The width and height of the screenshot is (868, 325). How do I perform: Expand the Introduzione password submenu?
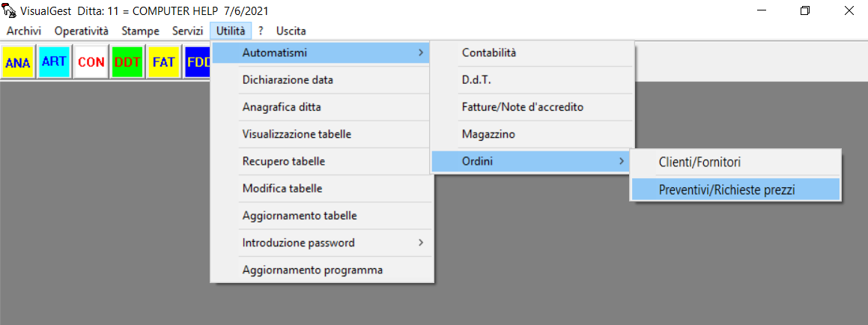(421, 243)
